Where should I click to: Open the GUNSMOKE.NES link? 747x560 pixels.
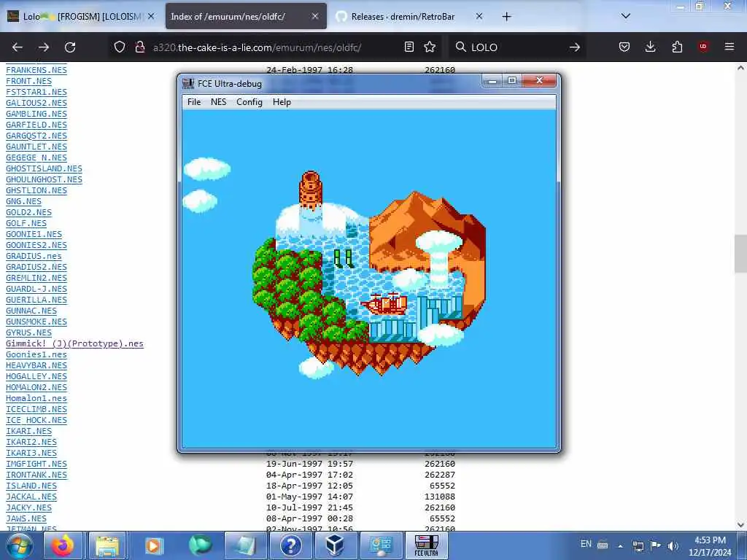pos(36,322)
